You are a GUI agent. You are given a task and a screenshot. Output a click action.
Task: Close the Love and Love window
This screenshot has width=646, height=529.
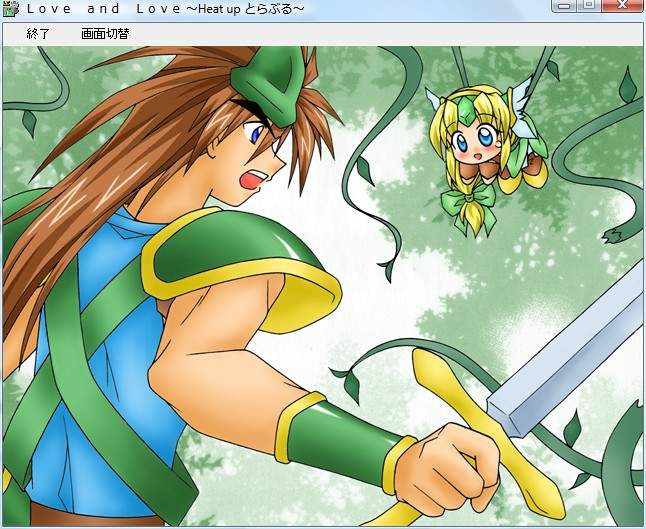click(x=621, y=6)
